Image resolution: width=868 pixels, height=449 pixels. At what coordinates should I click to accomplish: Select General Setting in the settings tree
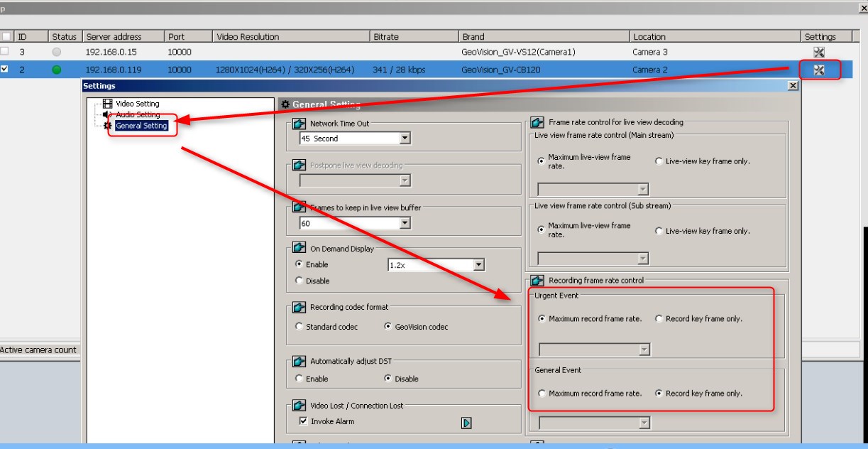pyautogui.click(x=141, y=126)
